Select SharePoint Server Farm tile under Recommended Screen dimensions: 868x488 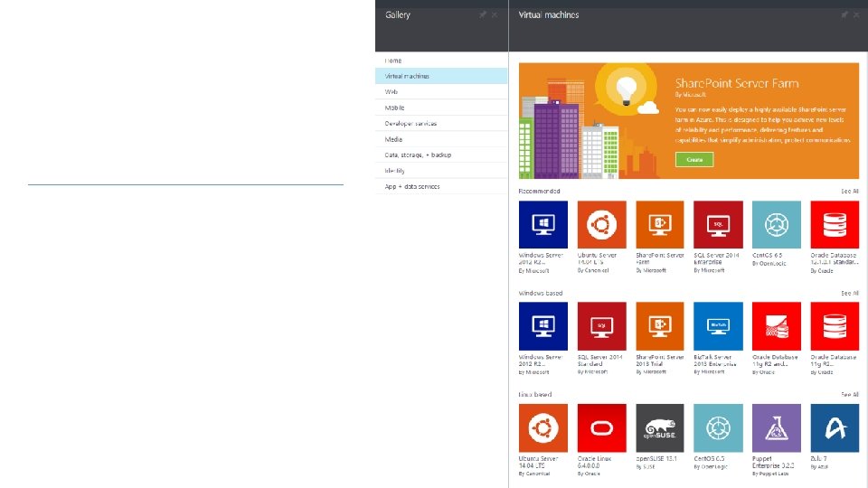pyautogui.click(x=660, y=225)
